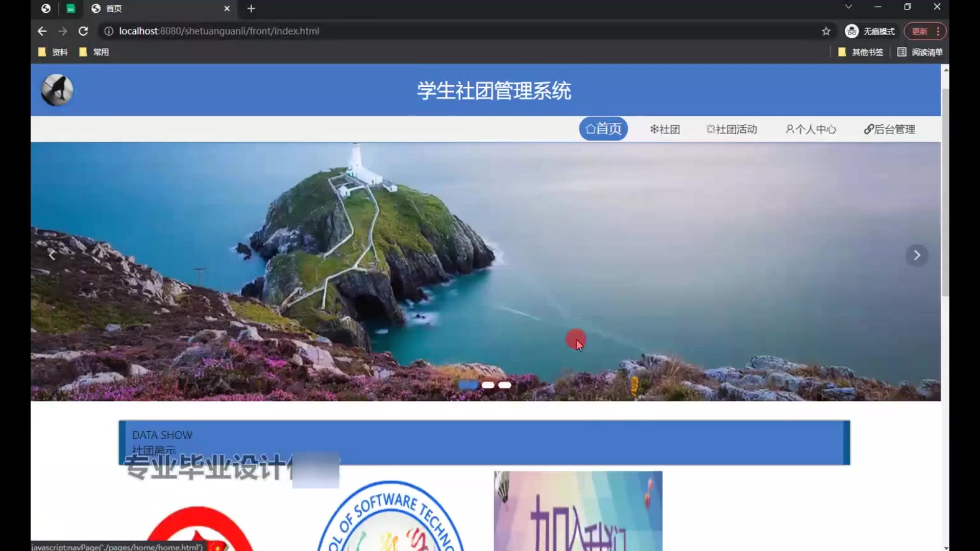Reload the page with refresh icon
Screen dimensions: 980x551
pyautogui.click(x=83, y=31)
